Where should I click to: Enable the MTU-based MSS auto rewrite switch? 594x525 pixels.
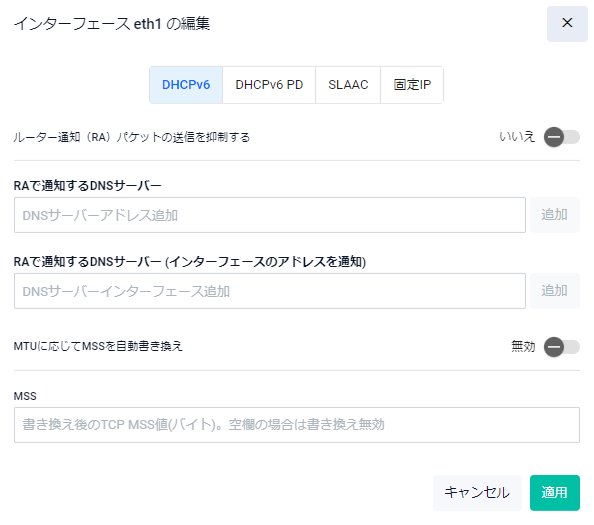click(561, 346)
